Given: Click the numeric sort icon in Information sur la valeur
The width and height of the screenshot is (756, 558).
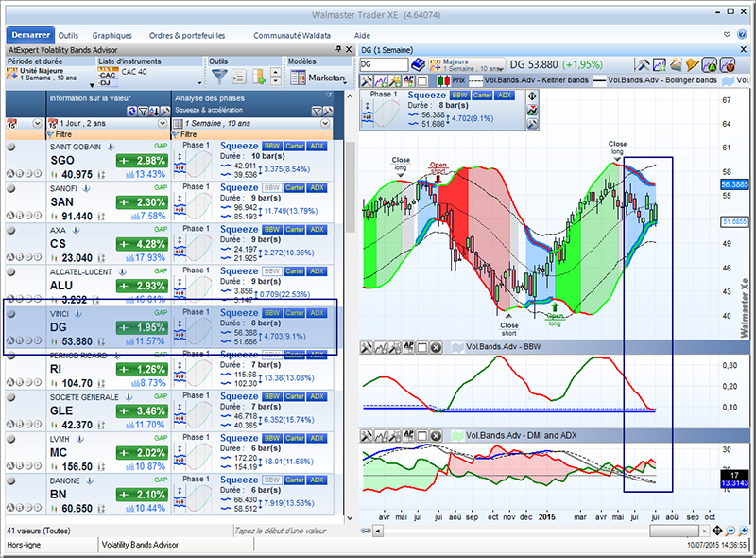Looking at the screenshot, I should (154, 112).
